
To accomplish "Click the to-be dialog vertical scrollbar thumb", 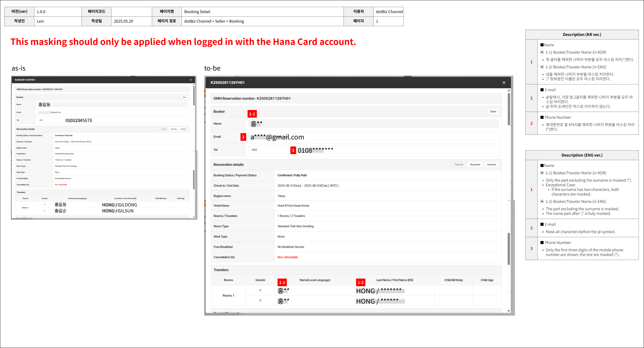I will pyautogui.click(x=509, y=109).
